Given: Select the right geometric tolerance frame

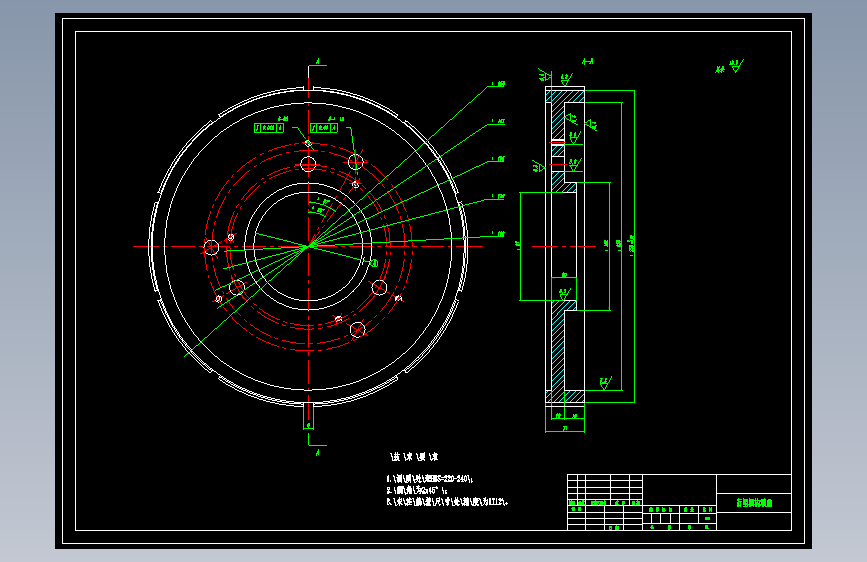Looking at the screenshot, I should pyautogui.click(x=324, y=128).
